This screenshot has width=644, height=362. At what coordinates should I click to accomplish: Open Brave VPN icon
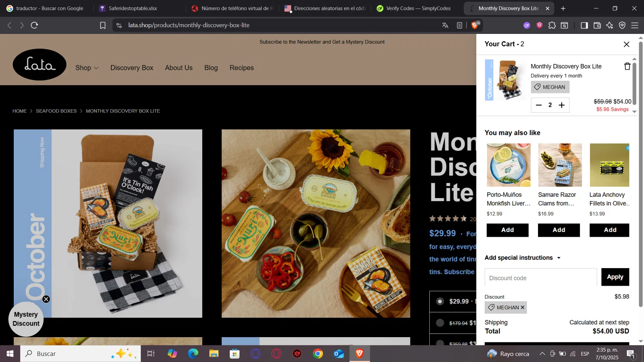622,25
